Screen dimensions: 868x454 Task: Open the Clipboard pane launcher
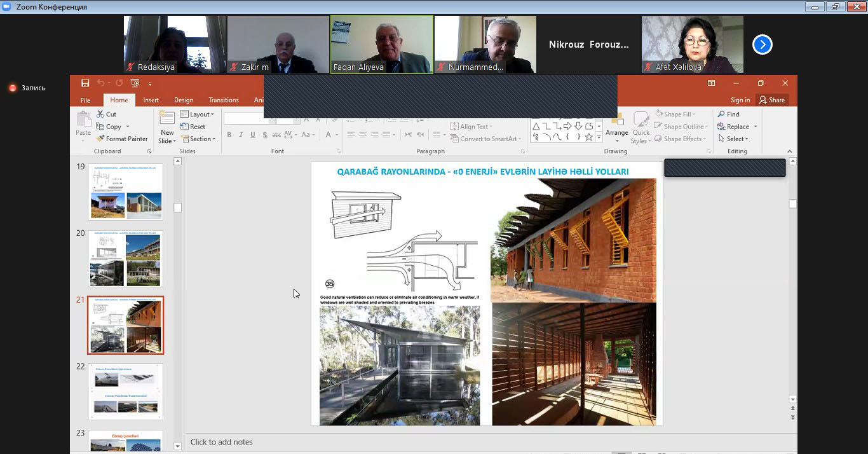pyautogui.click(x=150, y=151)
